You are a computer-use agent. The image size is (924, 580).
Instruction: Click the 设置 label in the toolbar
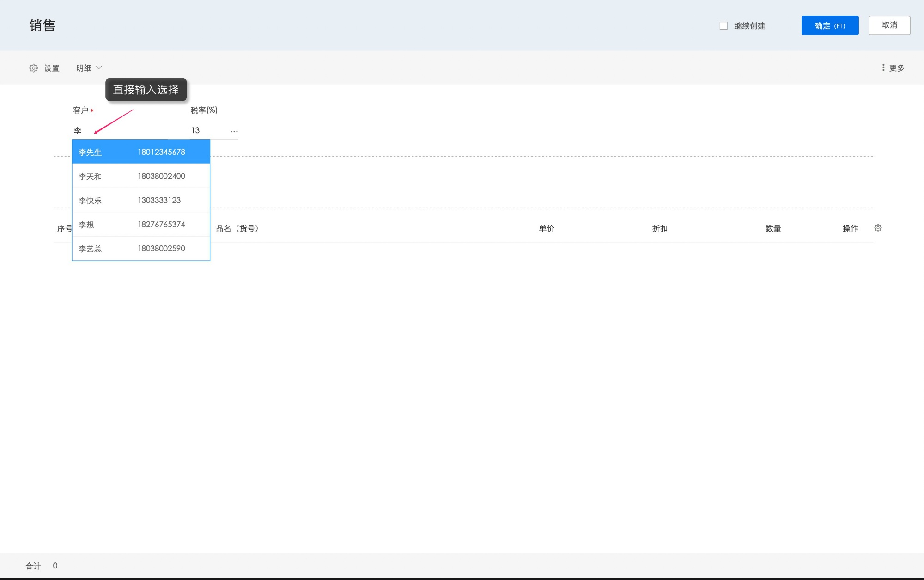tap(52, 68)
